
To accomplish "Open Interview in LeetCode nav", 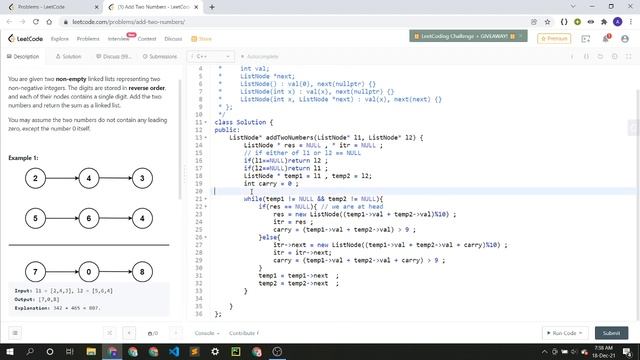I will 118,39.
